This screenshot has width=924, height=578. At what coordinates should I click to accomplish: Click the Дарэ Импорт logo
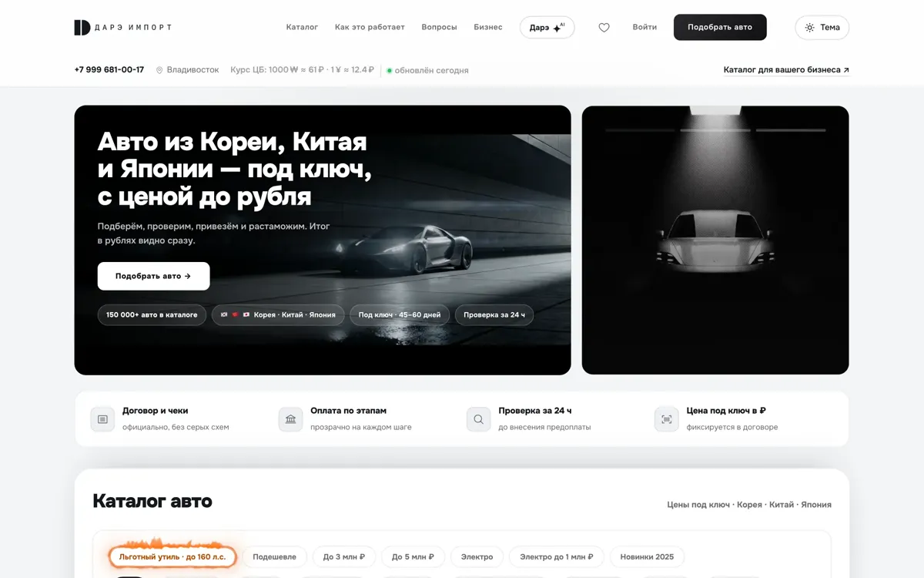click(122, 27)
